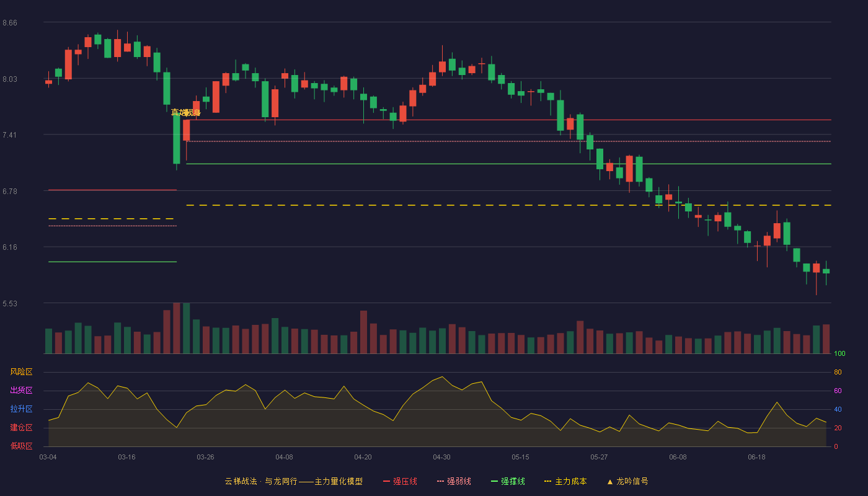Toggle the 主力成本 dashed-line legend

point(565,481)
